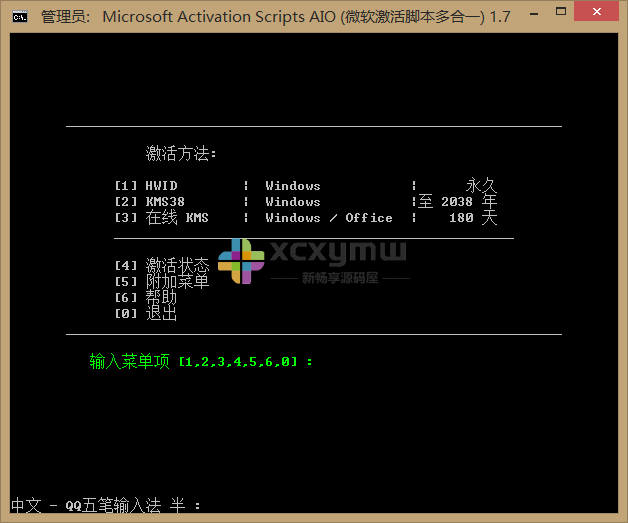Click 'Windows' in the KMS38 row
Screen dimensions: 628x523
[x=293, y=202]
